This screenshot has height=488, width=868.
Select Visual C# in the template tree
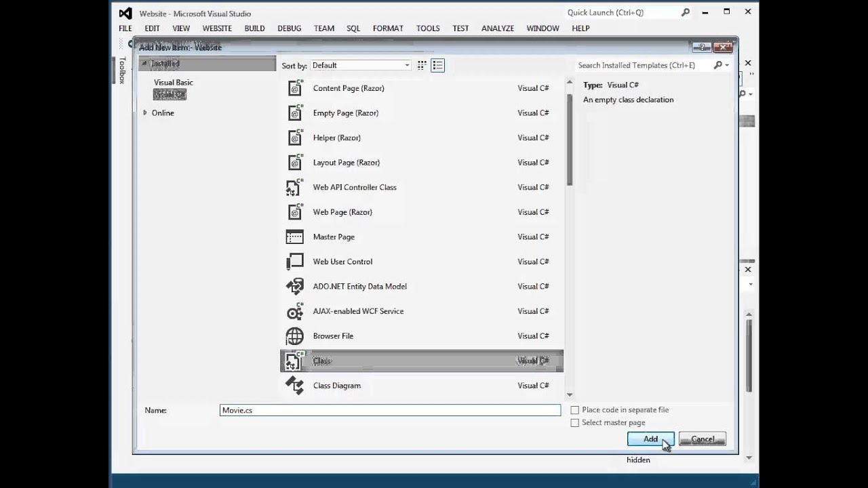coord(170,94)
